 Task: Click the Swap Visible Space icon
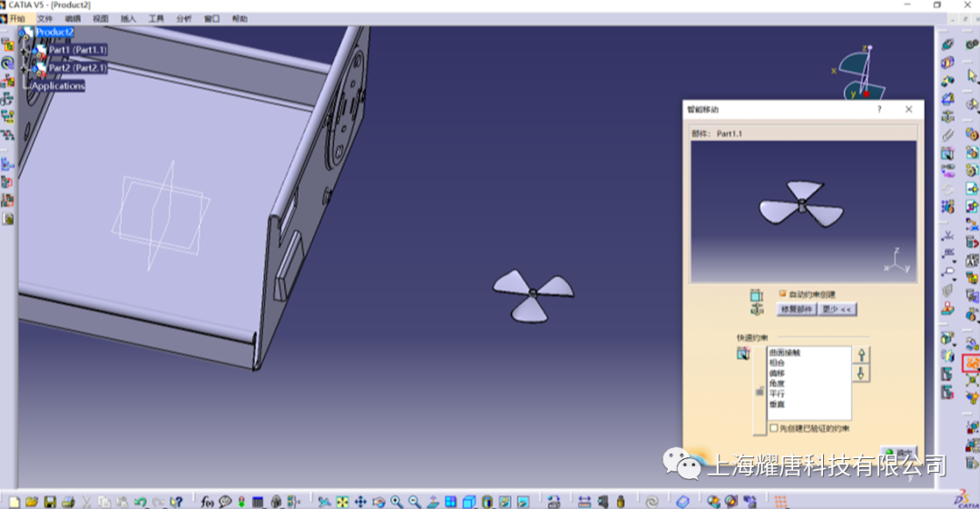523,502
